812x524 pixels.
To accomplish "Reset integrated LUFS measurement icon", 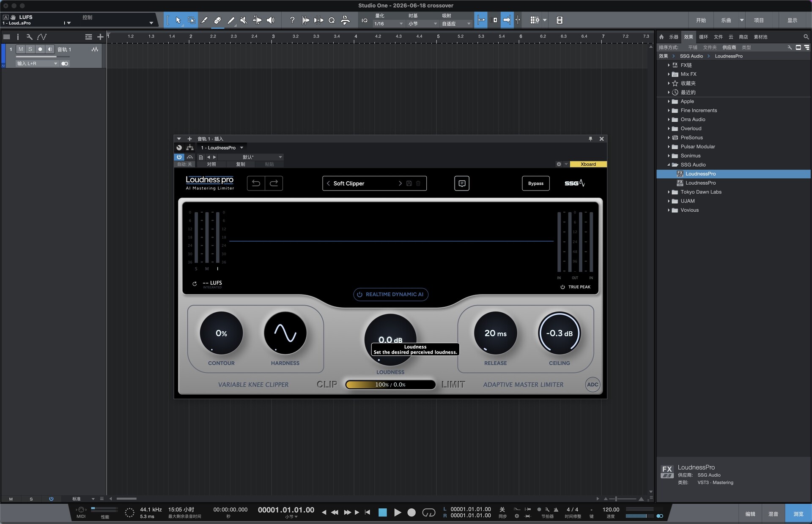I will click(x=195, y=284).
